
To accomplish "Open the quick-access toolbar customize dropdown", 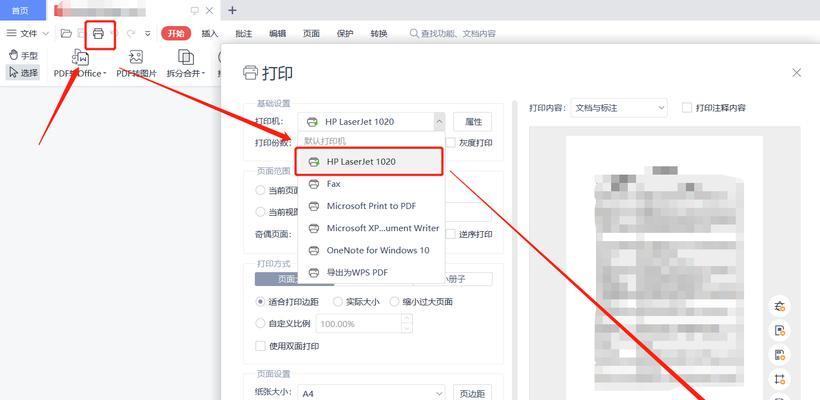I will [147, 34].
